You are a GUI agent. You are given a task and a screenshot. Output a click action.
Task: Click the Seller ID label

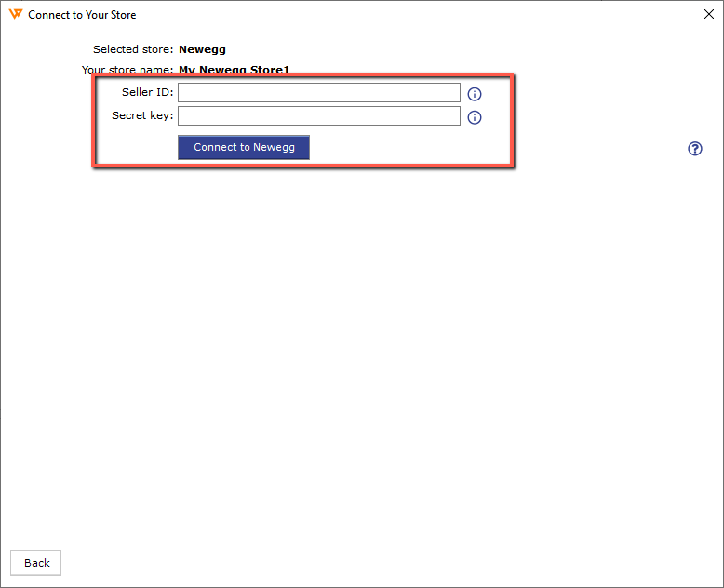point(147,92)
